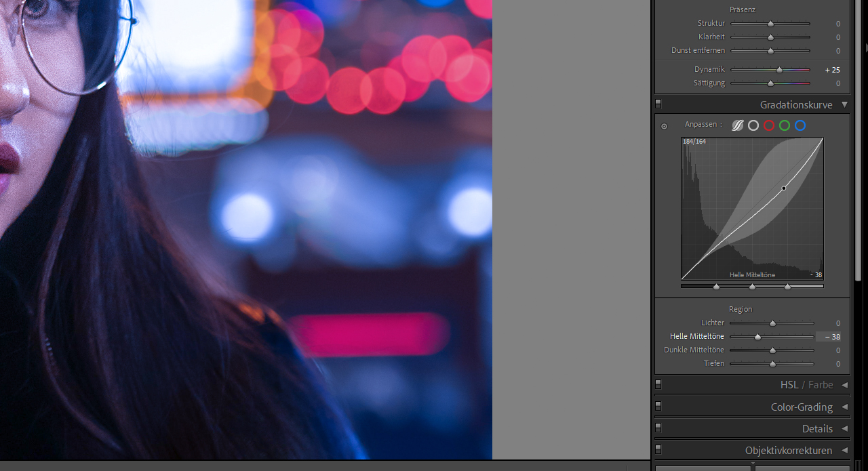Toggle the Gradationskurve panel on/off switch
This screenshot has height=471, width=868.
(658, 104)
